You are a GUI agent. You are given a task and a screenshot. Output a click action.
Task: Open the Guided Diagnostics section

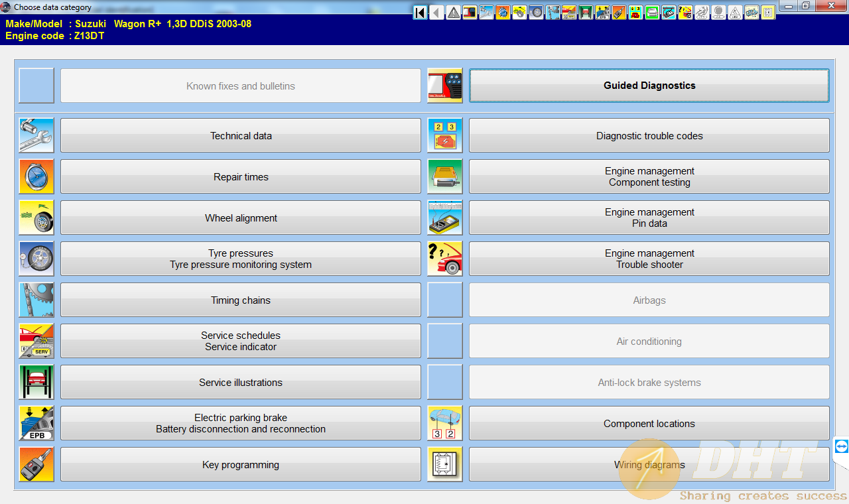(x=649, y=86)
